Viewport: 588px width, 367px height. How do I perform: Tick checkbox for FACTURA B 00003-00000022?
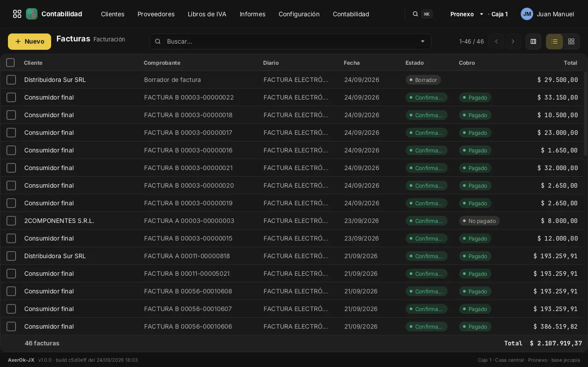tap(11, 97)
